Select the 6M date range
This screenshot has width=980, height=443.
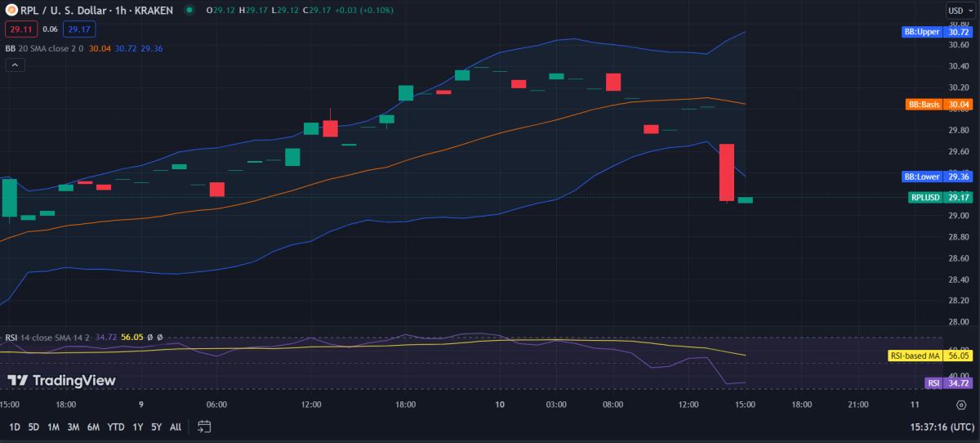coord(94,427)
